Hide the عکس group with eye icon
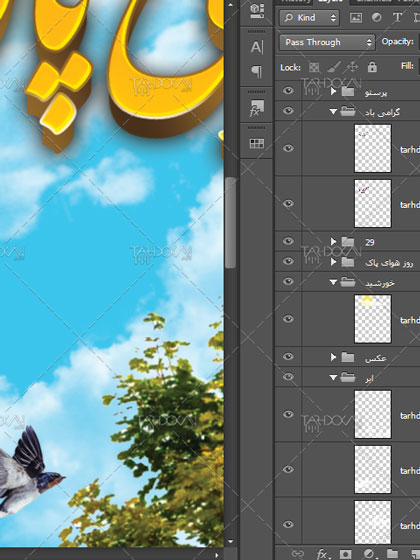The image size is (420, 560). pos(288,356)
